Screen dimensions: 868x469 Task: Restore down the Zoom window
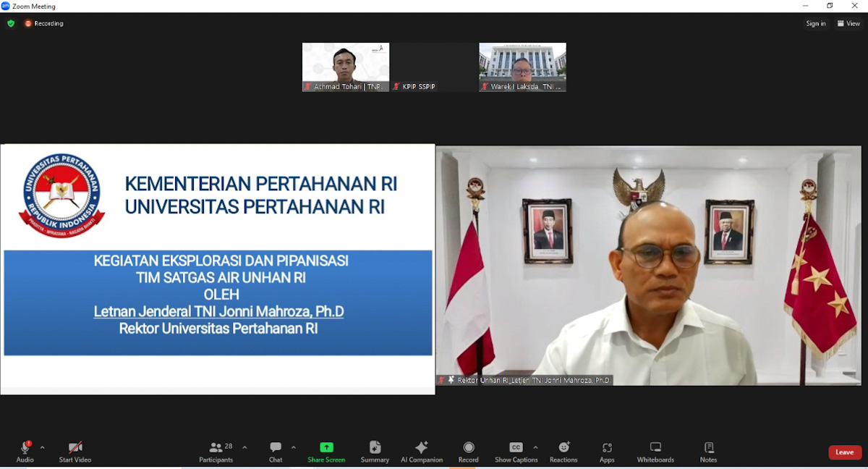(x=830, y=6)
